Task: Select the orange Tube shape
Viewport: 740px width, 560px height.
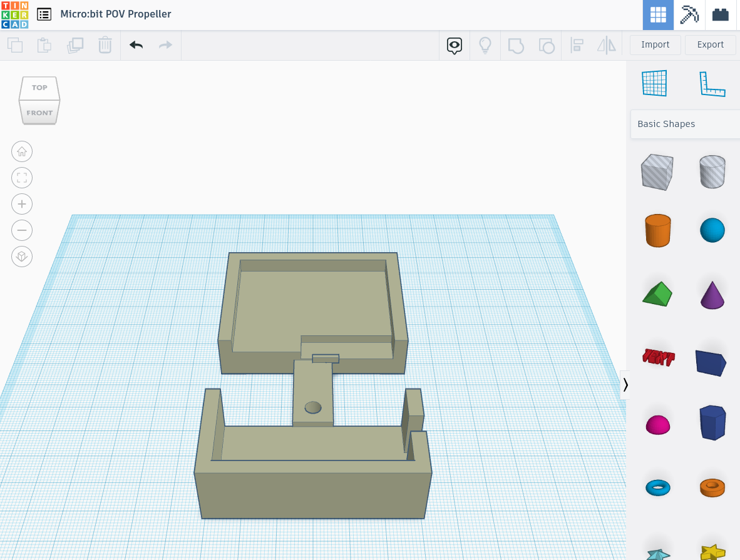Action: click(712, 488)
